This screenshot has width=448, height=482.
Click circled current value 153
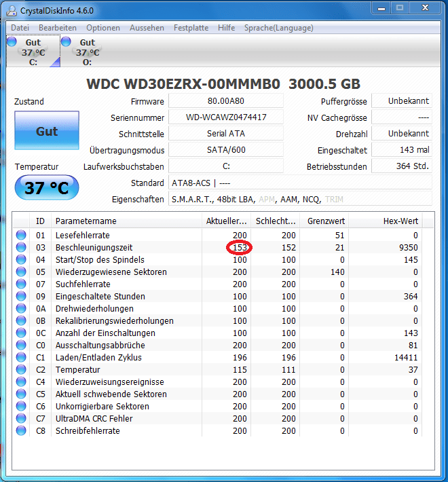240,248
